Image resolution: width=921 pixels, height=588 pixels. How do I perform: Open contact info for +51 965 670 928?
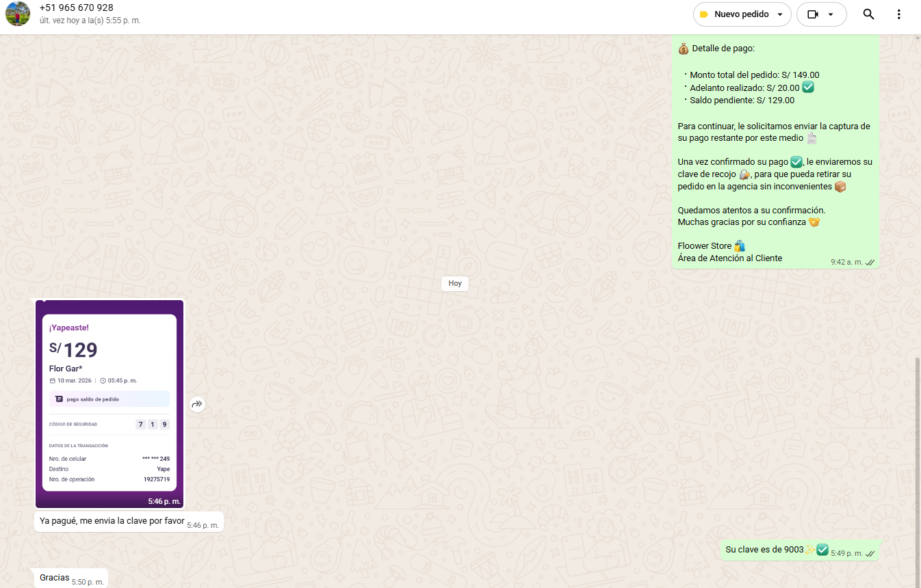pyautogui.click(x=77, y=8)
